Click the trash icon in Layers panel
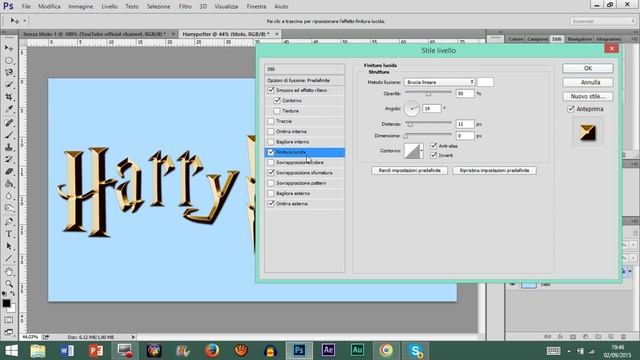640x360 pixels. pyautogui.click(x=623, y=337)
